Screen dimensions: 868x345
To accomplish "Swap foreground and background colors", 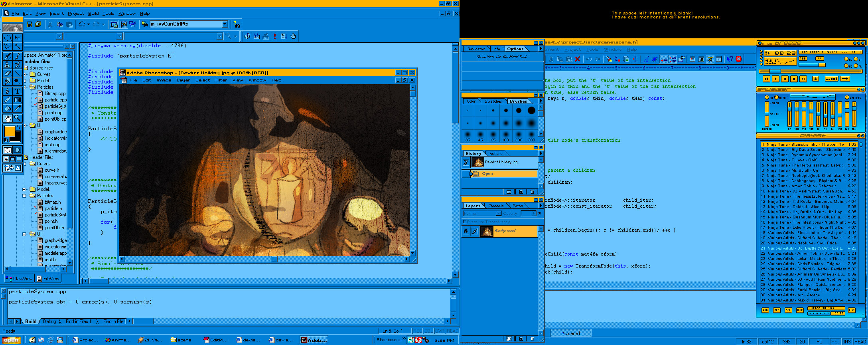I will point(18,127).
